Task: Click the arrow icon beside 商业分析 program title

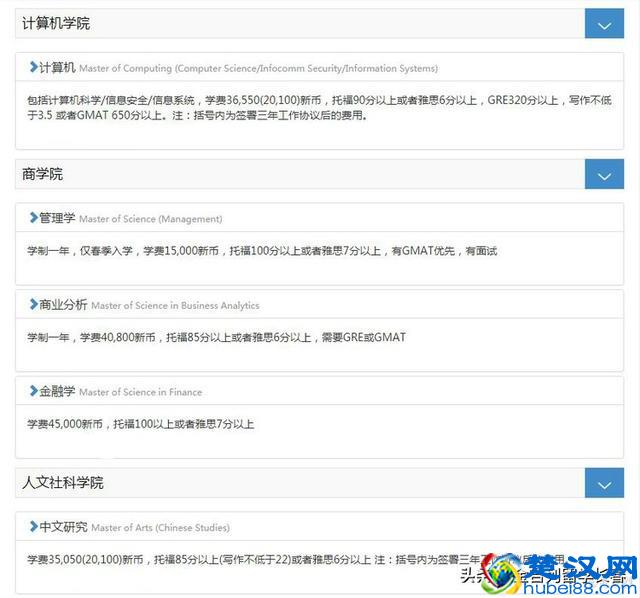Action: tap(33, 304)
